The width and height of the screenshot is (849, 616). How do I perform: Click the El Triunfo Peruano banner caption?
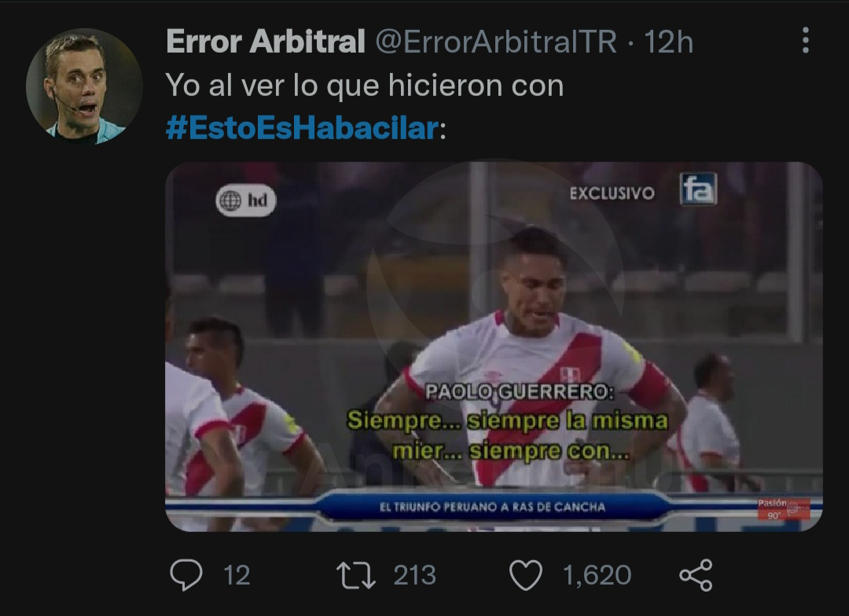492,508
